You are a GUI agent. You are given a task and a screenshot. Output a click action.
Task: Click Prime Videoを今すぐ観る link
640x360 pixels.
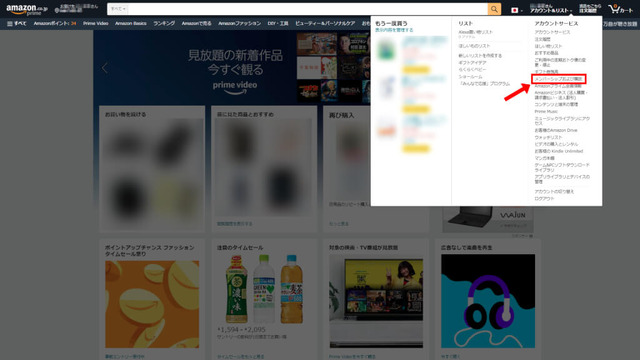click(352, 357)
